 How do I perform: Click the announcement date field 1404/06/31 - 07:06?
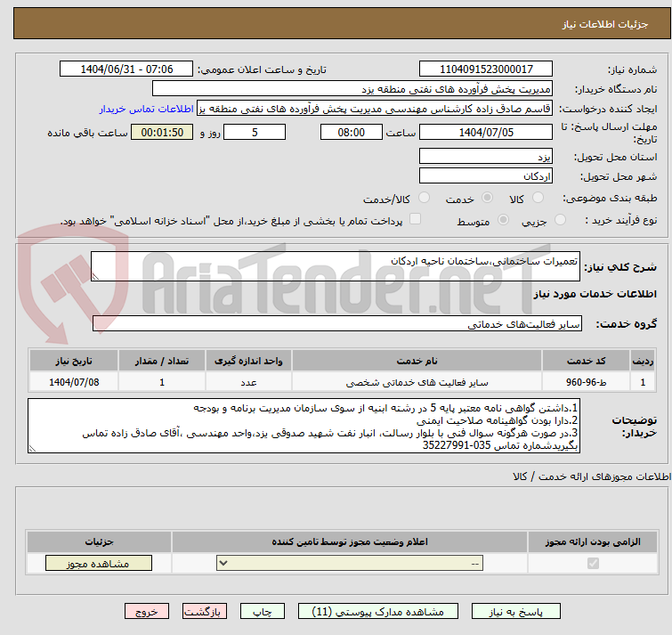tap(126, 69)
